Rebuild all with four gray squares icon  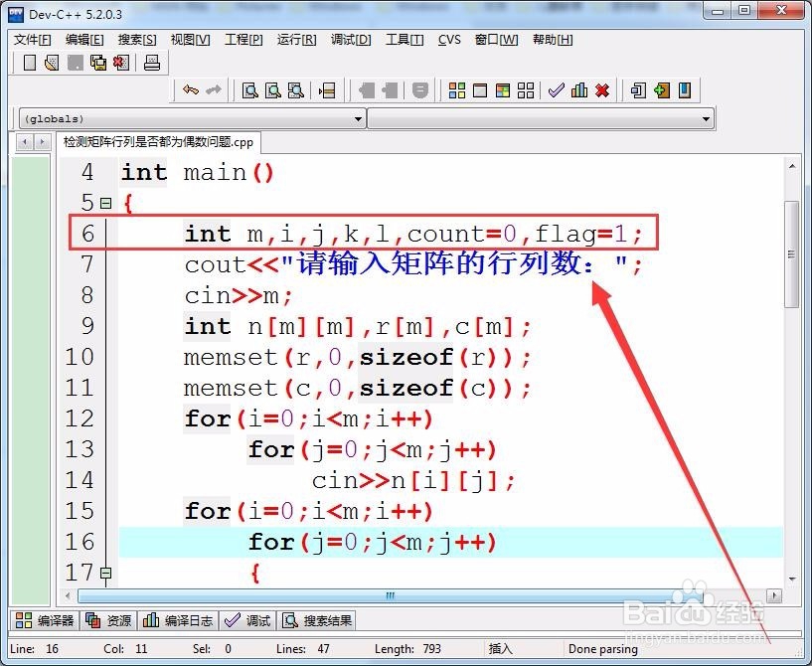coord(526,90)
